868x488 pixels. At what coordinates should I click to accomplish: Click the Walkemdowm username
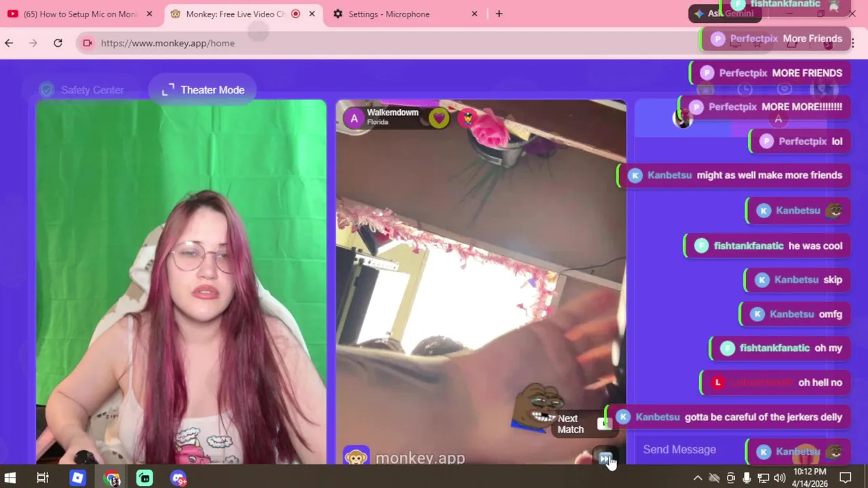tap(393, 113)
